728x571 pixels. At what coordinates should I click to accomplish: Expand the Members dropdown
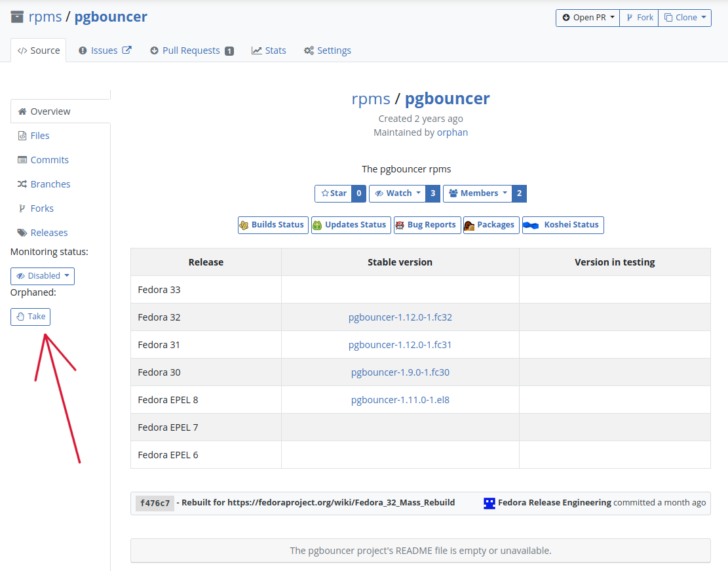(478, 193)
